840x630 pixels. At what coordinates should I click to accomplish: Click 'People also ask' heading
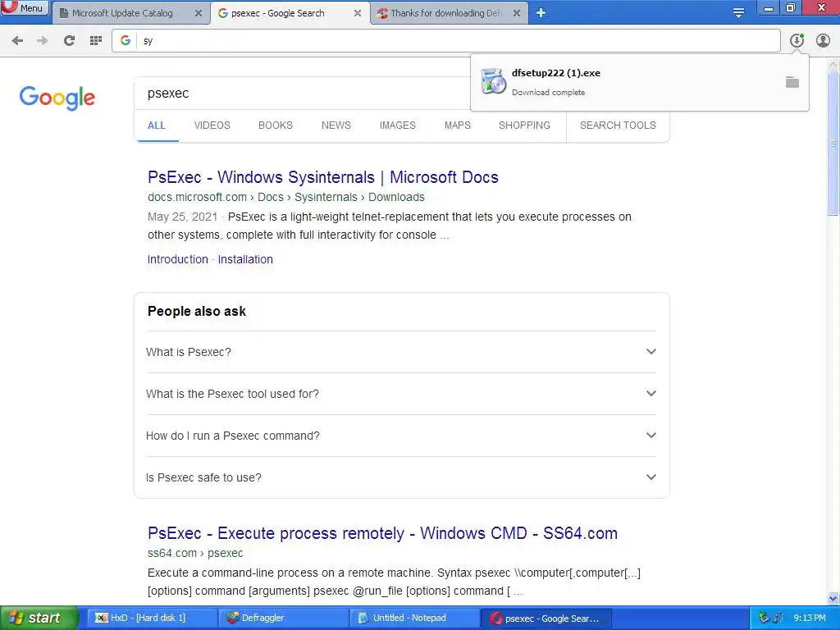pos(197,311)
